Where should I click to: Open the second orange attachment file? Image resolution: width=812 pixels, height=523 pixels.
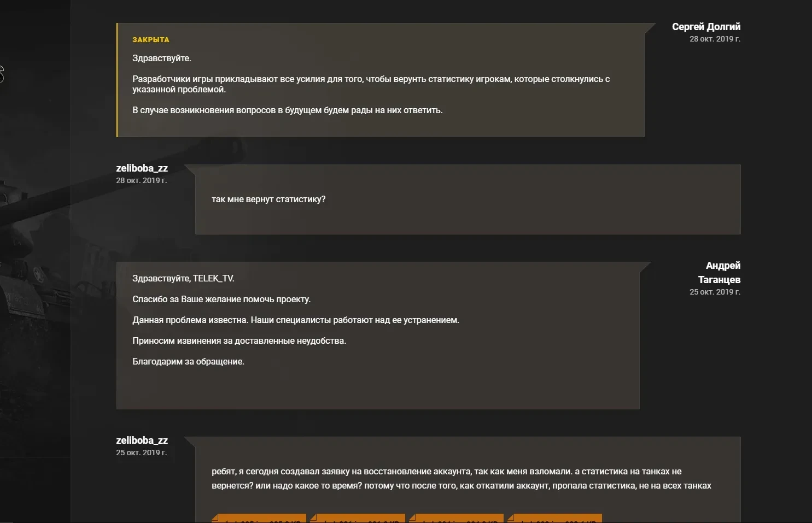(358, 519)
